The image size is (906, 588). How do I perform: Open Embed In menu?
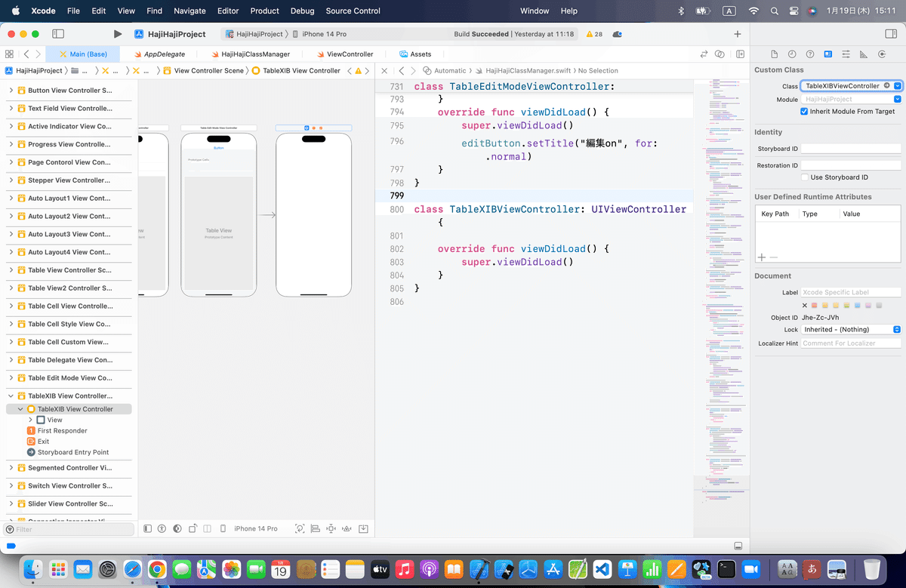click(363, 528)
